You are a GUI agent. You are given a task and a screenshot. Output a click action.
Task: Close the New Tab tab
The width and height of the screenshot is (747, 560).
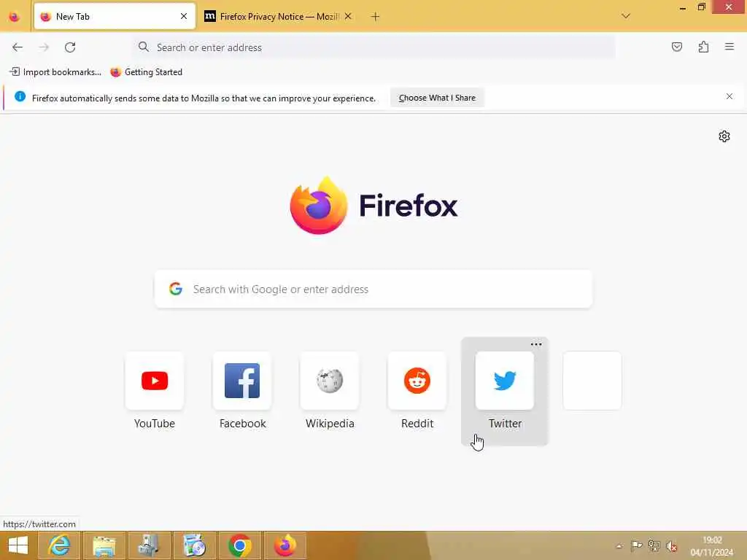point(183,16)
